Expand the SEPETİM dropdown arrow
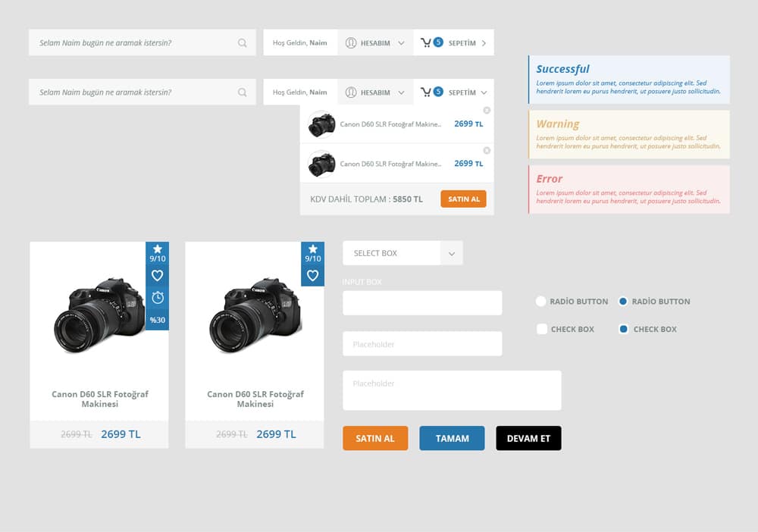The width and height of the screenshot is (758, 532). click(484, 42)
